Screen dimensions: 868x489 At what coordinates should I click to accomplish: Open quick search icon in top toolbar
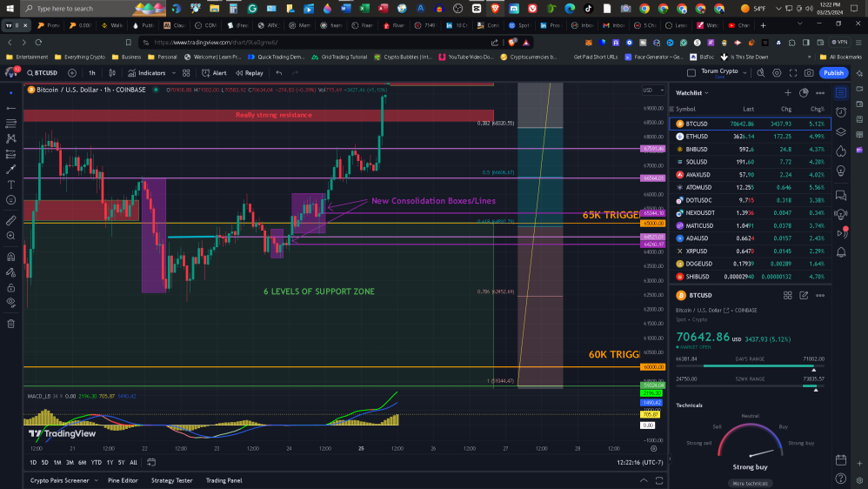point(761,73)
